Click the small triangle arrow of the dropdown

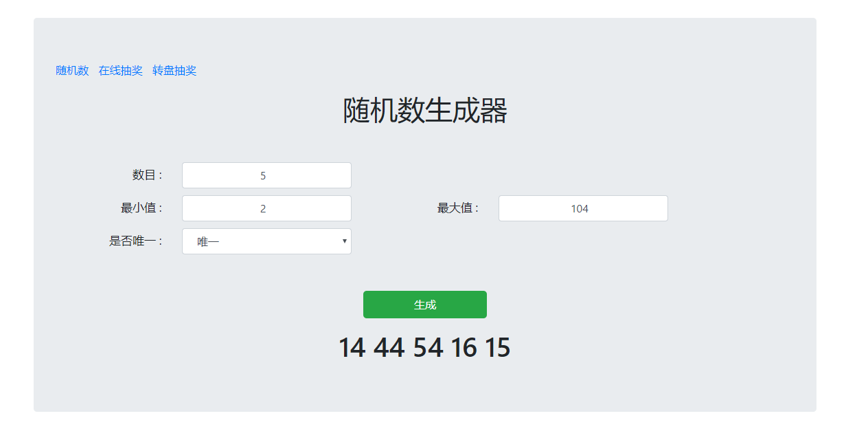click(344, 241)
